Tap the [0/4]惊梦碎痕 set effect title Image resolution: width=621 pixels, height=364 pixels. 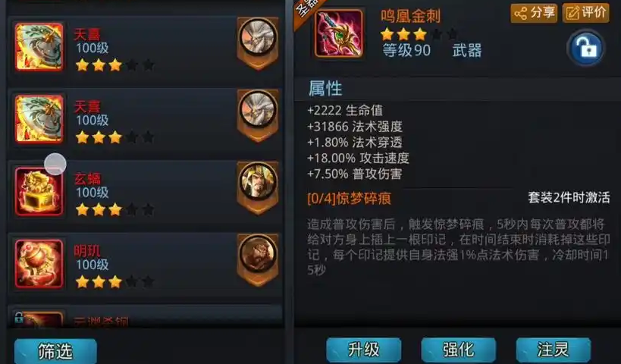[349, 198]
